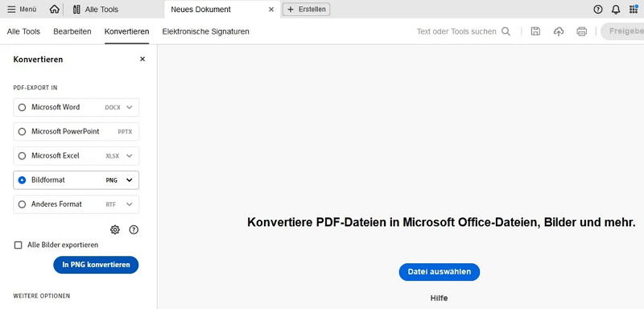The image size is (644, 309).
Task: Enable Alle Bilder exportieren checkbox
Action: pyautogui.click(x=18, y=245)
